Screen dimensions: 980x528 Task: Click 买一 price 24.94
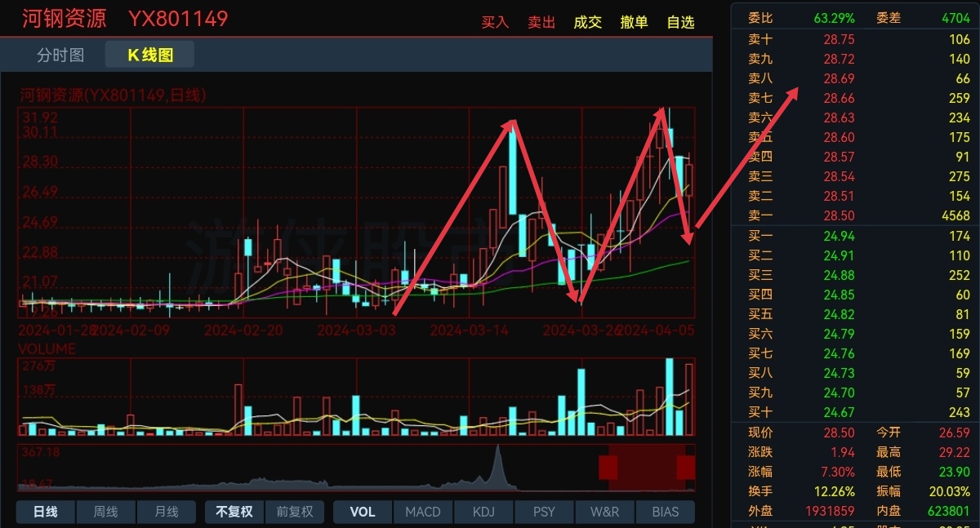coord(839,236)
